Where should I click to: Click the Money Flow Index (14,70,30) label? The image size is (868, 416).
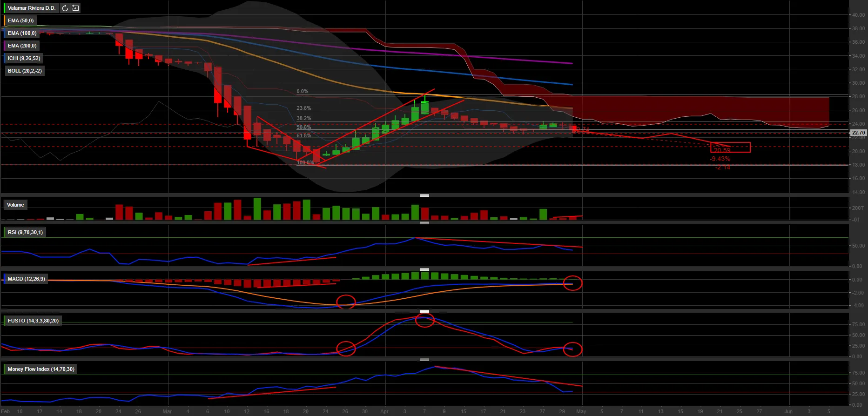pos(41,369)
